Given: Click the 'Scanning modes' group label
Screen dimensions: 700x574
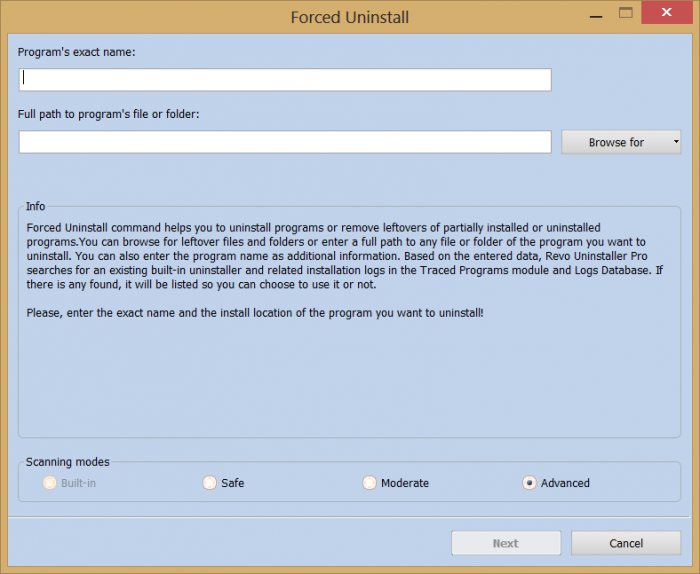Looking at the screenshot, I should (67, 462).
